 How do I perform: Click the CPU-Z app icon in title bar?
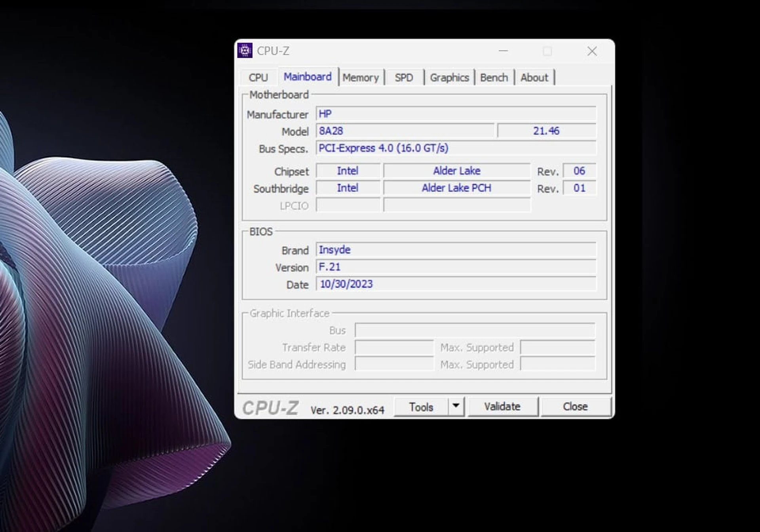coord(245,51)
